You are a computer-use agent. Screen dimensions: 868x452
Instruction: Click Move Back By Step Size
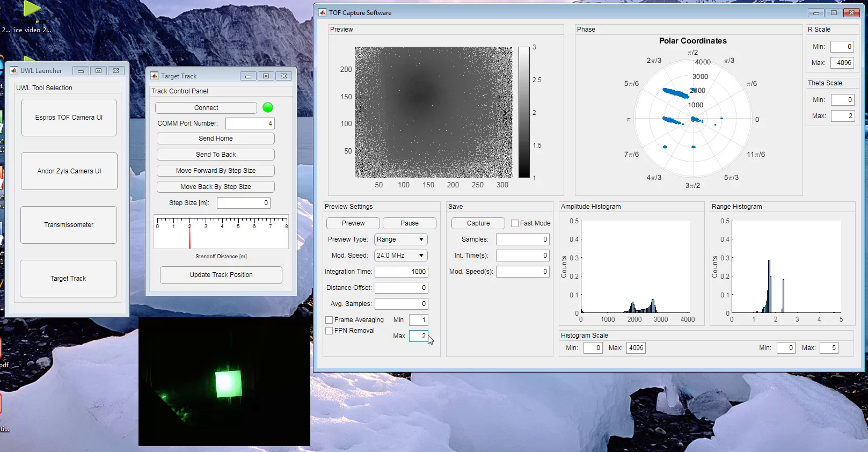point(216,187)
